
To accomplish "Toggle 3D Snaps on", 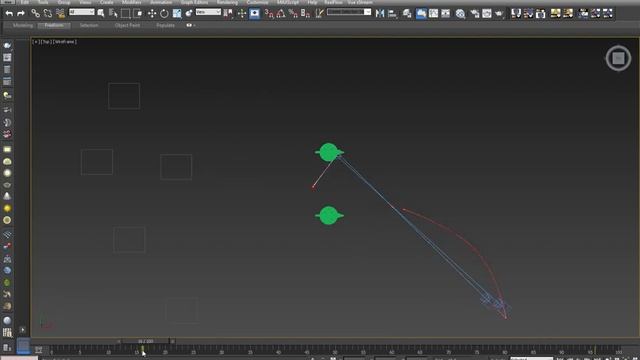I will click(x=269, y=14).
